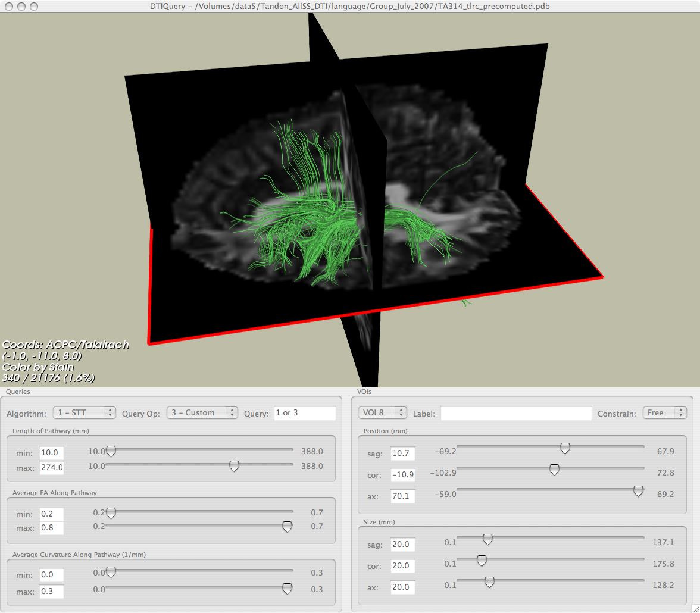The height and width of the screenshot is (613, 700).
Task: Click the pathway length max input field
Action: 51,467
